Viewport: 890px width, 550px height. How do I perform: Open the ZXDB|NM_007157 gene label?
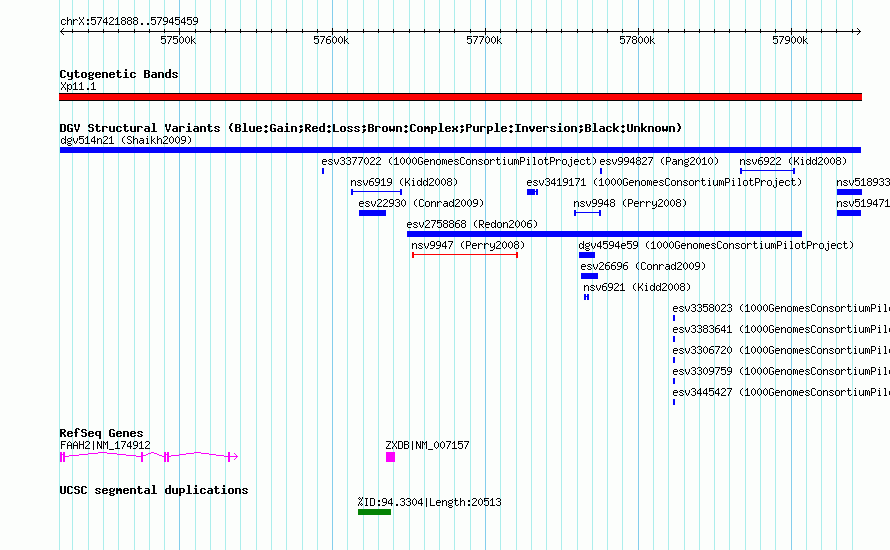427,446
